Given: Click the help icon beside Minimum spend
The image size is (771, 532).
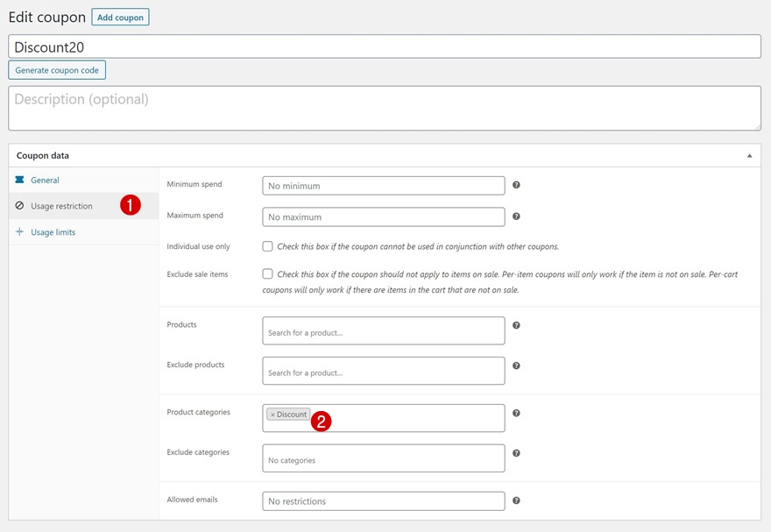Looking at the screenshot, I should click(x=516, y=185).
